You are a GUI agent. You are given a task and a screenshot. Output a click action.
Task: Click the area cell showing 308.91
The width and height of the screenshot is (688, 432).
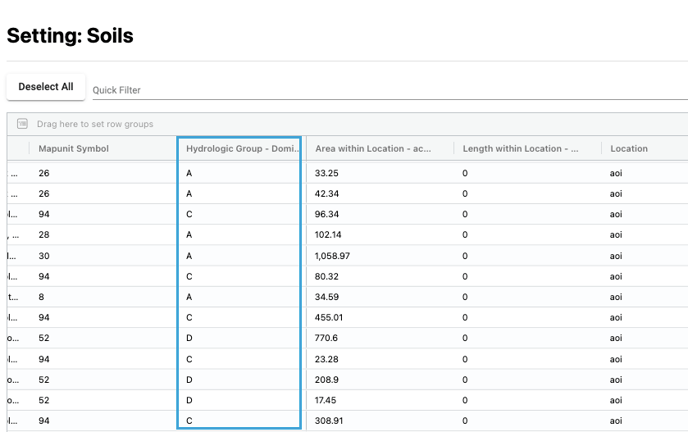click(332, 422)
